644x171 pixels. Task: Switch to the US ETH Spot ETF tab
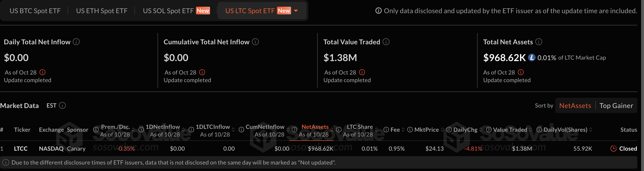(x=102, y=11)
